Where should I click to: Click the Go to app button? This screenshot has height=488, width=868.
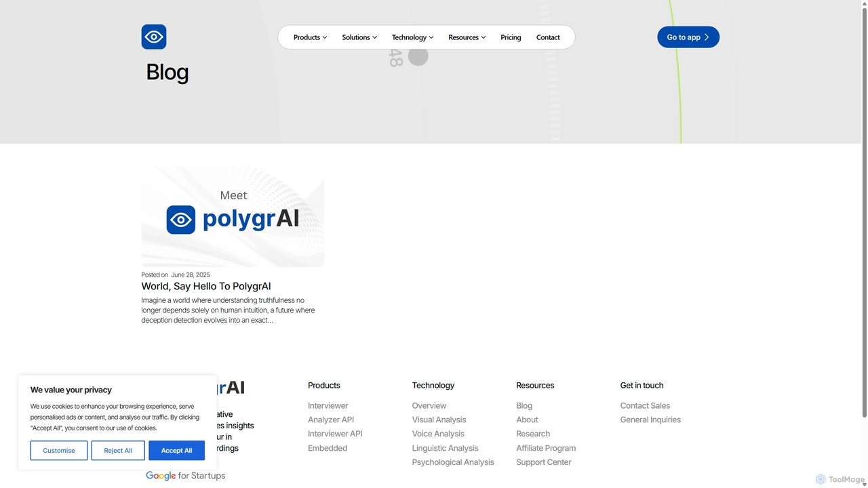688,37
